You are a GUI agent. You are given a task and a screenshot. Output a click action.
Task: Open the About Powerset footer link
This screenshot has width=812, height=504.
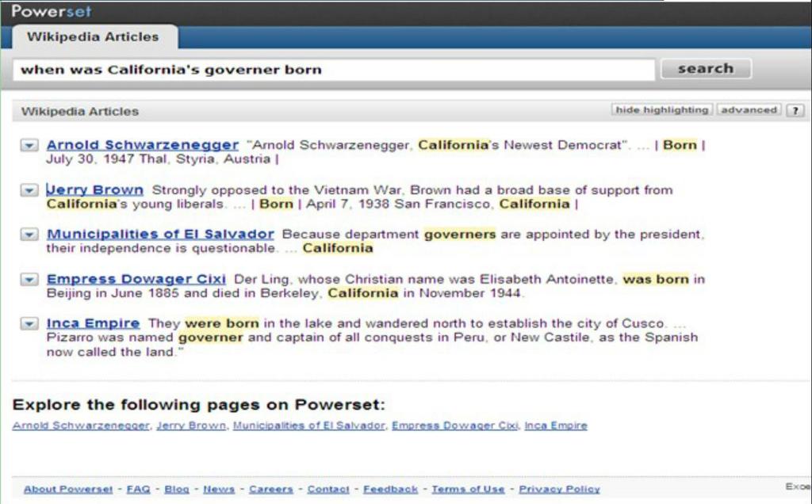pos(68,490)
